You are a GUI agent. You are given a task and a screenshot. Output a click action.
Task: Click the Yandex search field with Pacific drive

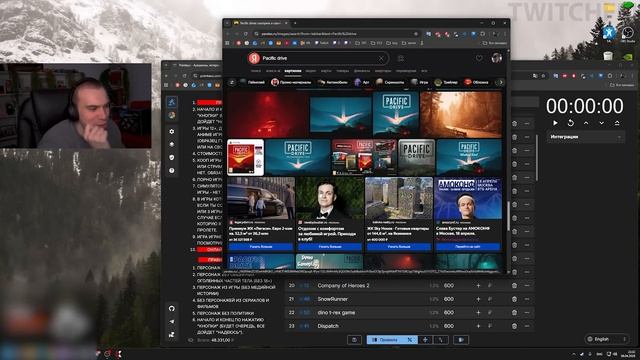318,58
